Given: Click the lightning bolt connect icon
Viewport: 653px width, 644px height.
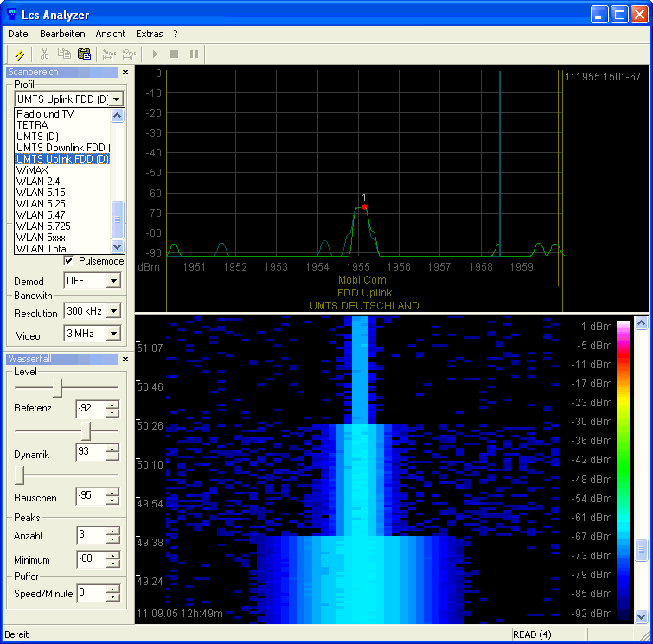Looking at the screenshot, I should pyautogui.click(x=19, y=54).
